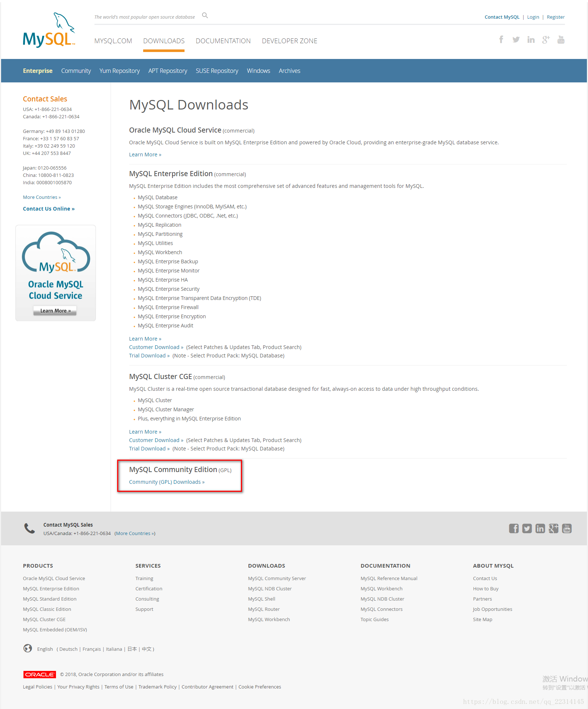This screenshot has width=588, height=709.
Task: Open MySQL Community Server footer link
Action: [277, 579]
